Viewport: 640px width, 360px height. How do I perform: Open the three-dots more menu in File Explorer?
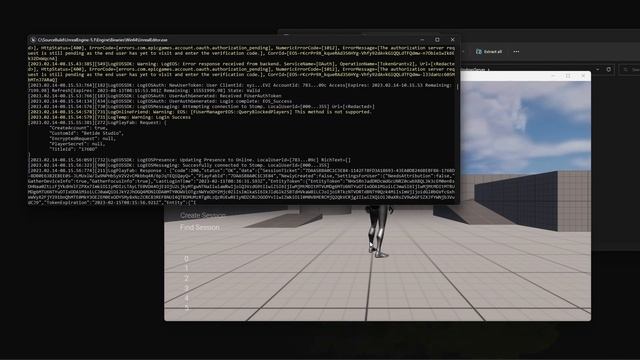point(516,52)
